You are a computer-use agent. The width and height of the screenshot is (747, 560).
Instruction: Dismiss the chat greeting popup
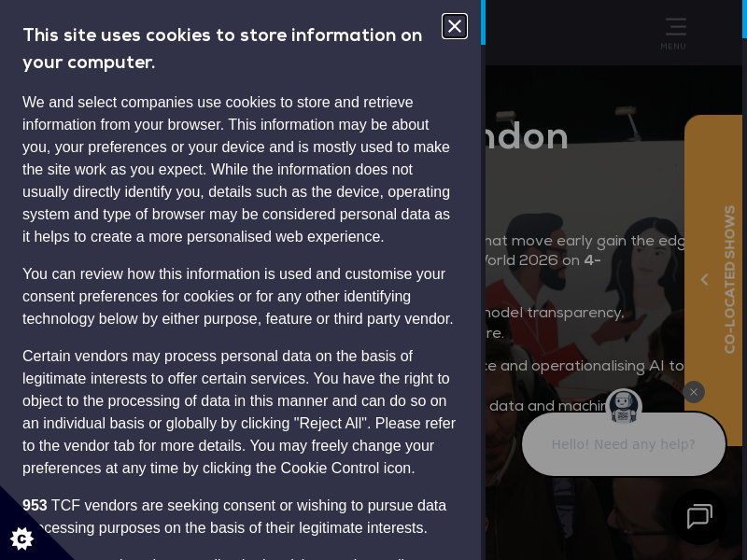(x=693, y=392)
